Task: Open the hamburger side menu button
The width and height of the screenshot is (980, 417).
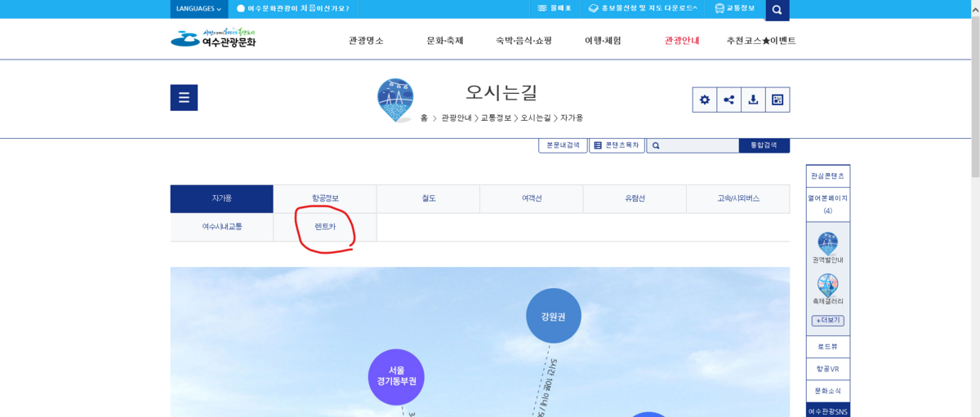Action: (x=184, y=98)
